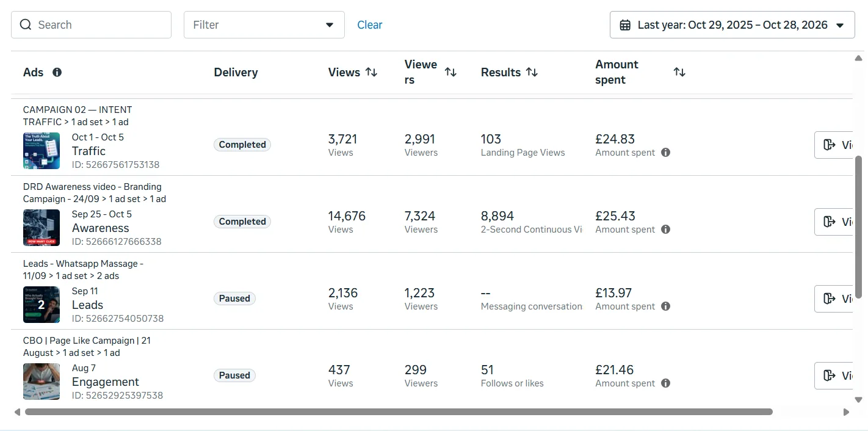Click info icon beside £25.43 amount spent

pyautogui.click(x=666, y=230)
